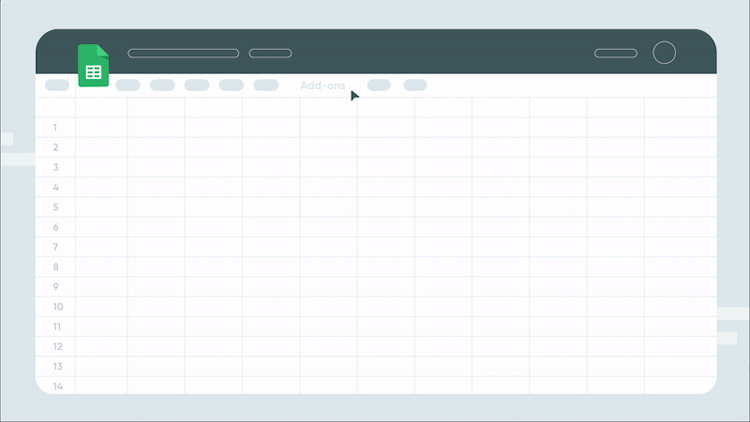Select row header 9
The width and height of the screenshot is (750, 422).
(x=55, y=287)
